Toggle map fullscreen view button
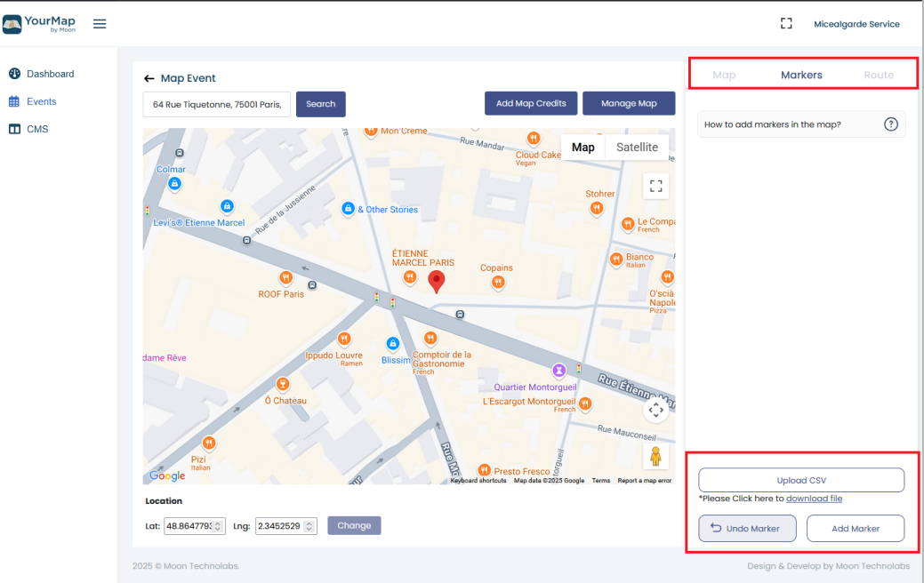924x583 pixels. pos(656,186)
